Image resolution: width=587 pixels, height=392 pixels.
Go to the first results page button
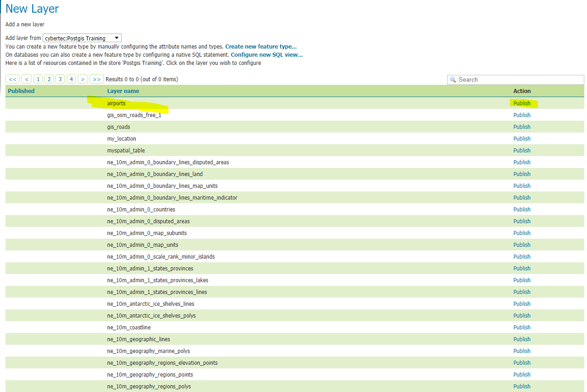point(13,79)
